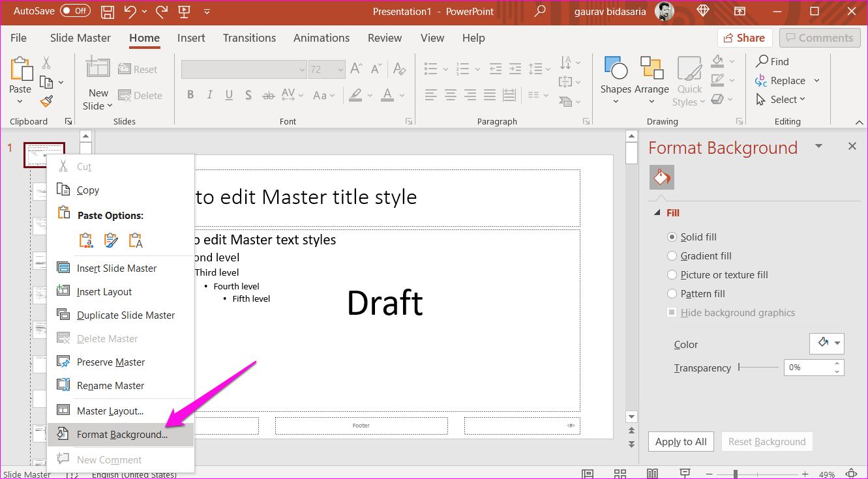868x479 pixels.
Task: Click the Paste clipboard icon
Action: pos(20,68)
